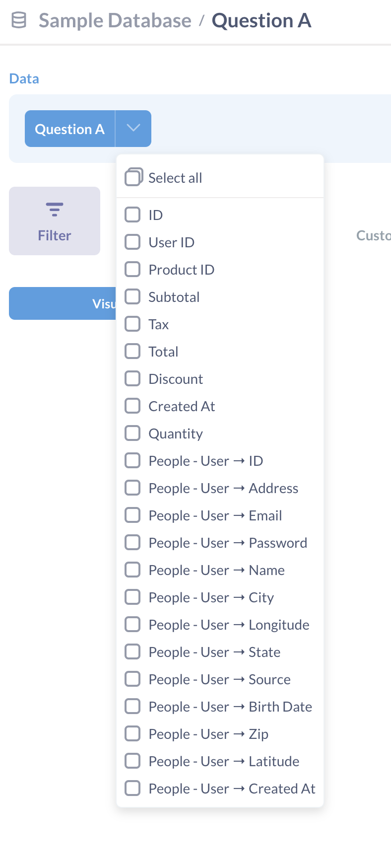Check People - User → Birth Date
Viewport: 391px width, 868px height.
pos(132,706)
